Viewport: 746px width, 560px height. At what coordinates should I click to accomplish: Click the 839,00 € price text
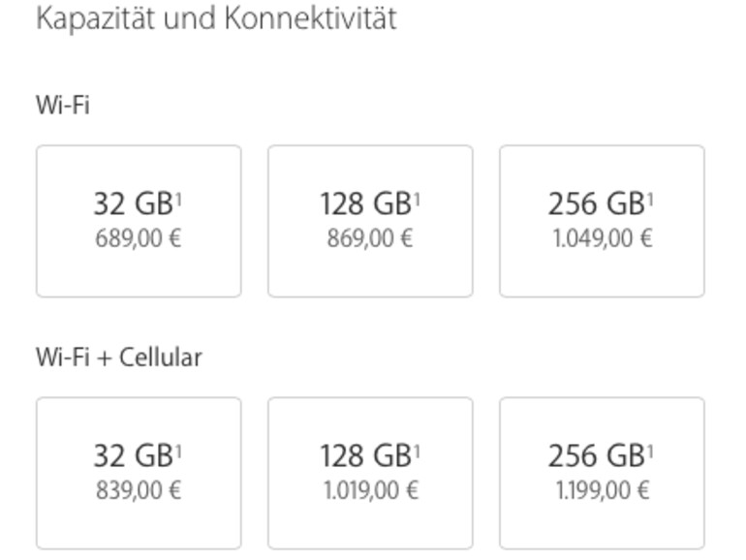tap(138, 491)
